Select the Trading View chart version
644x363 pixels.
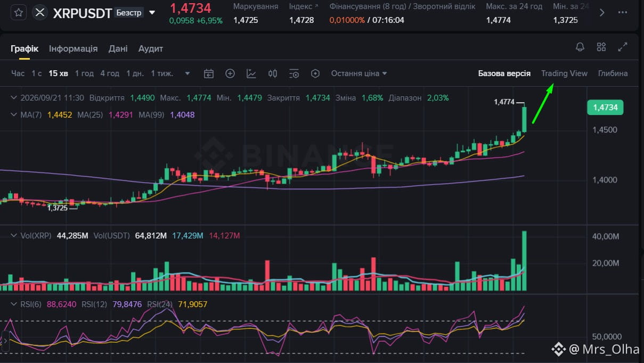[x=564, y=73]
